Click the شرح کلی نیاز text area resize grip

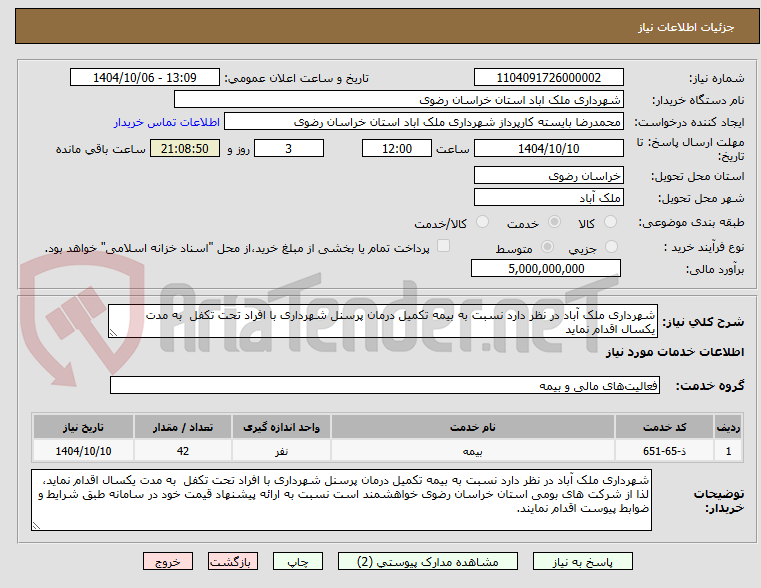pos(113,333)
